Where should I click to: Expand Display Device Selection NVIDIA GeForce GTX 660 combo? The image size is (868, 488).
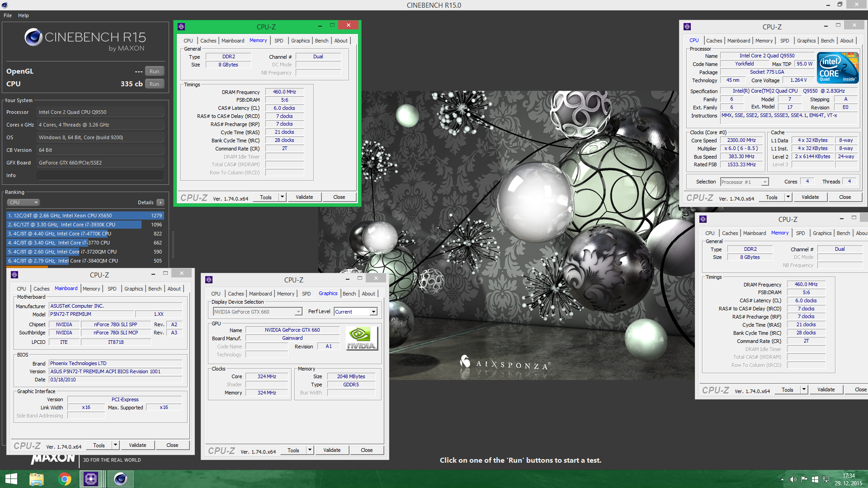258,312
